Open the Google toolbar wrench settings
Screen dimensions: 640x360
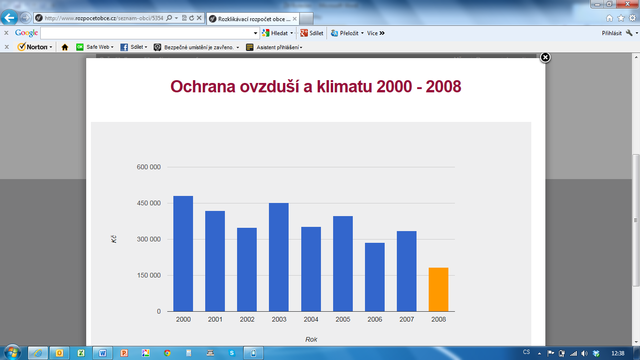point(629,33)
